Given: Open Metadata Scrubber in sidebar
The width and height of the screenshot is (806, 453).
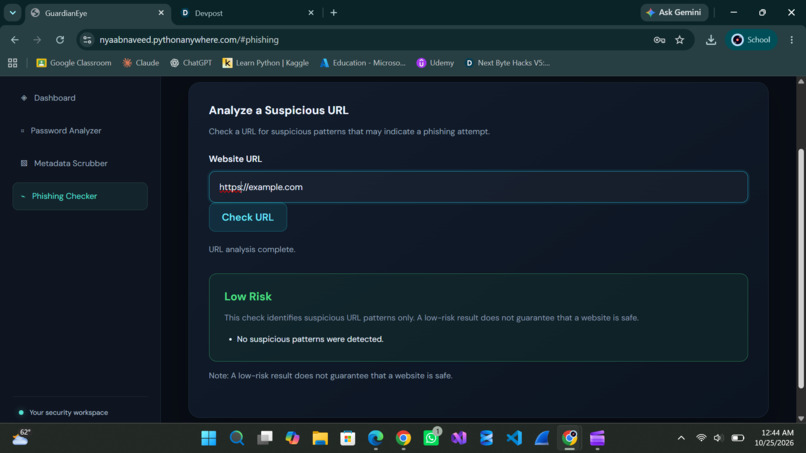Looking at the screenshot, I should (x=70, y=163).
